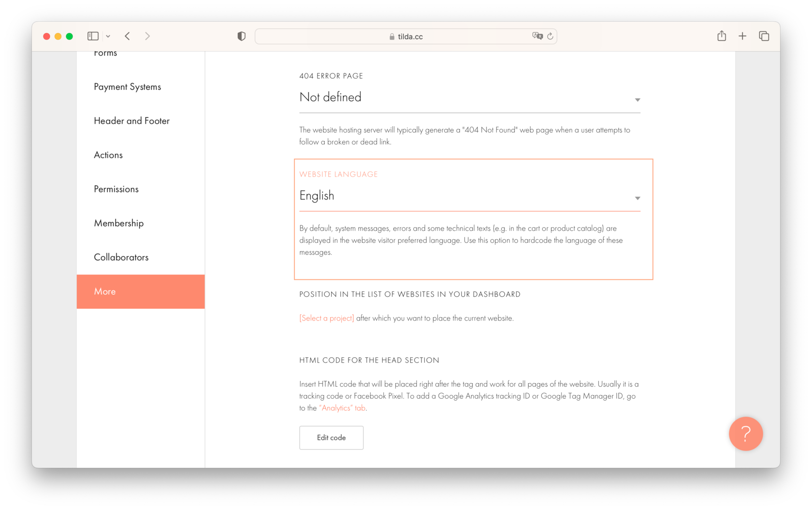Image resolution: width=812 pixels, height=510 pixels.
Task: Open the Share menu in Safari
Action: tap(722, 36)
